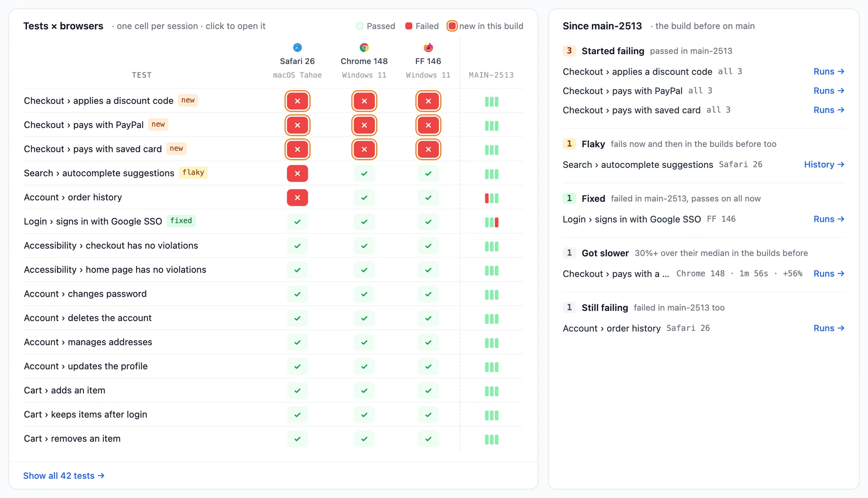This screenshot has height=498, width=868.
Task: Click the 'flaky' badge on autocomplete suggestions
Action: (193, 173)
